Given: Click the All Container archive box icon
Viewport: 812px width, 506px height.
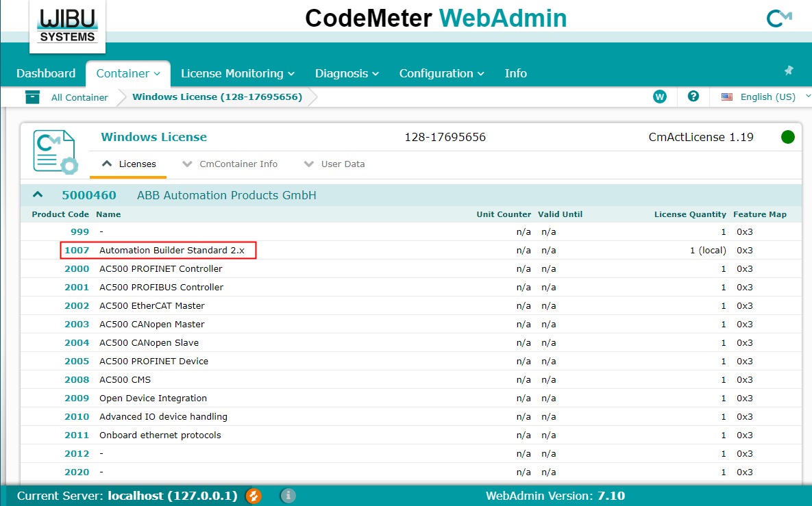Looking at the screenshot, I should click(x=32, y=97).
